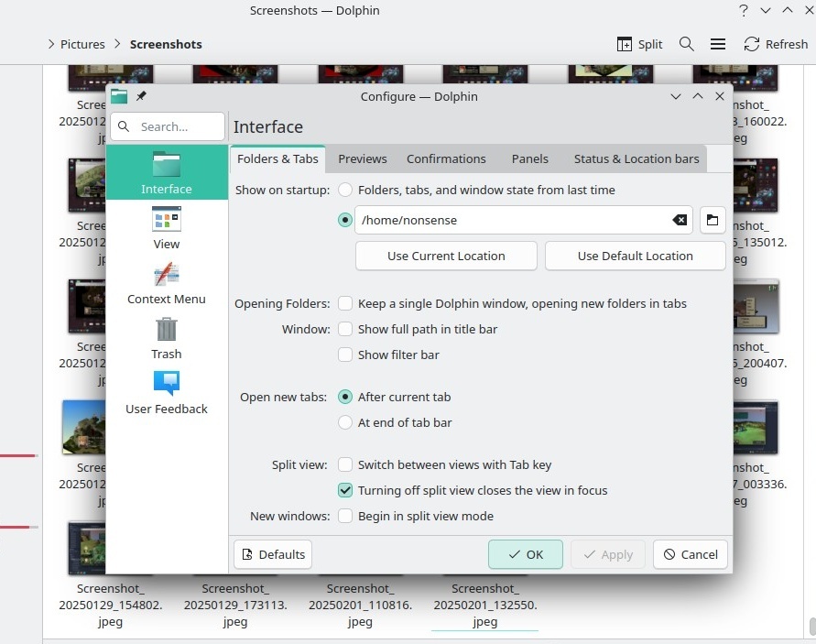816x644 pixels.
Task: Click the help question mark in Dolphin titlebar
Action: (743, 10)
